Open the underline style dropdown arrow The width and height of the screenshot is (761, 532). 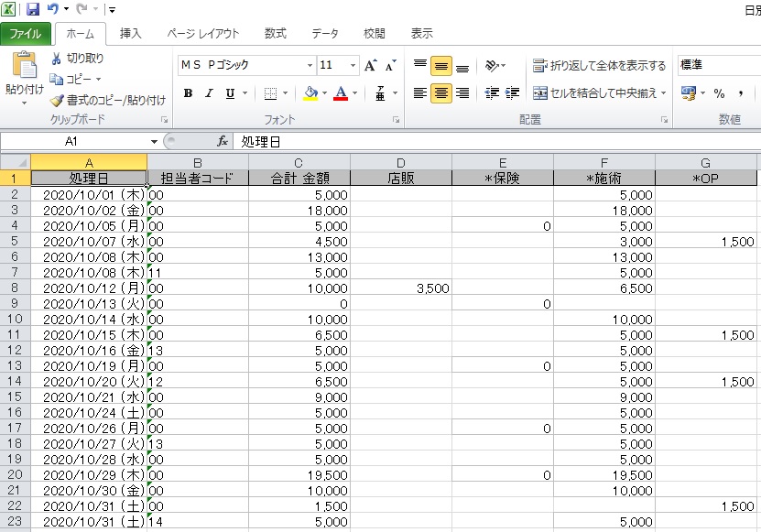pyautogui.click(x=245, y=93)
